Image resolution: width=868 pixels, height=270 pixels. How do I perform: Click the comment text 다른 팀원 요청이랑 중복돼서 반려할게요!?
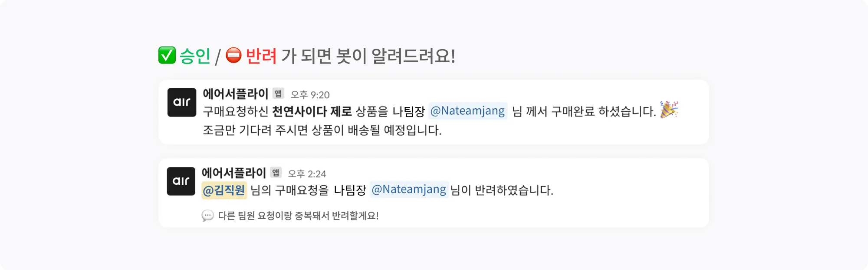[x=298, y=216]
